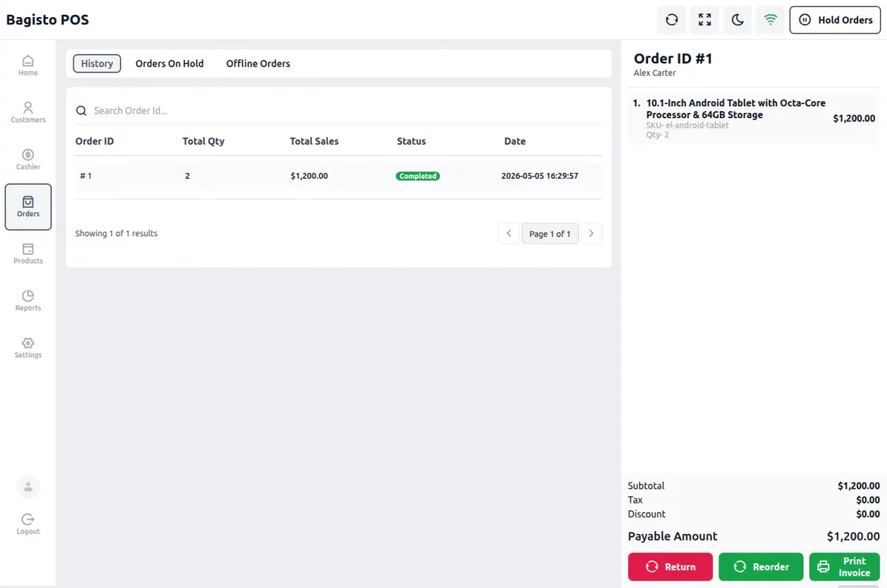Click the Completed status badge

[418, 176]
